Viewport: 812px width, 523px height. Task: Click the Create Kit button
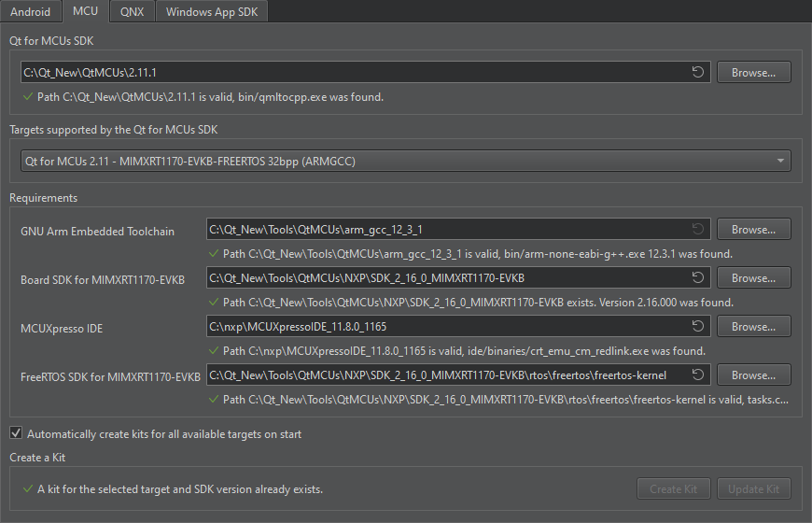(673, 488)
